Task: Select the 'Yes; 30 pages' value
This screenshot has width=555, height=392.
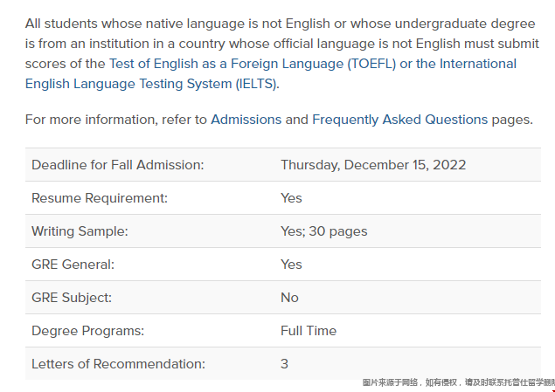Action: 323,231
